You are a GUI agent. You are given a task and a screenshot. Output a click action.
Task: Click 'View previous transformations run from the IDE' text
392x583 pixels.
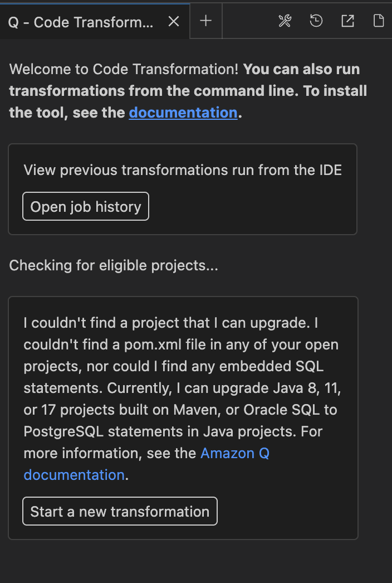coord(183,170)
